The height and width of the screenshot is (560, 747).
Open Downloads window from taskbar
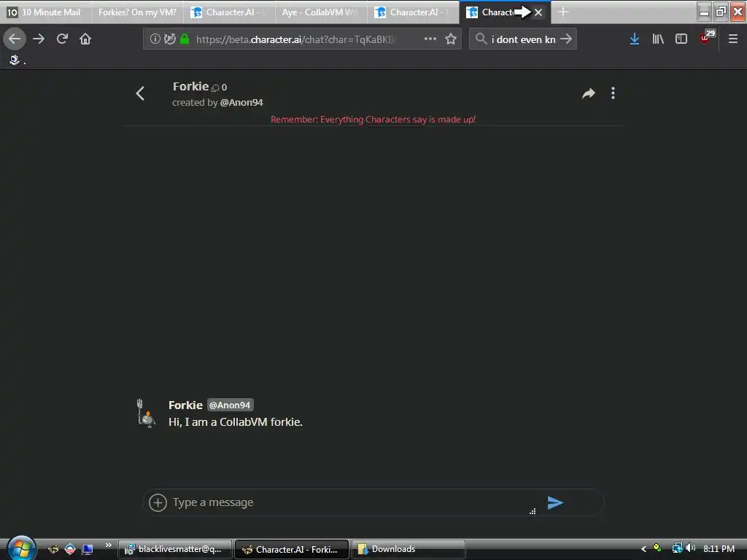[x=408, y=549]
